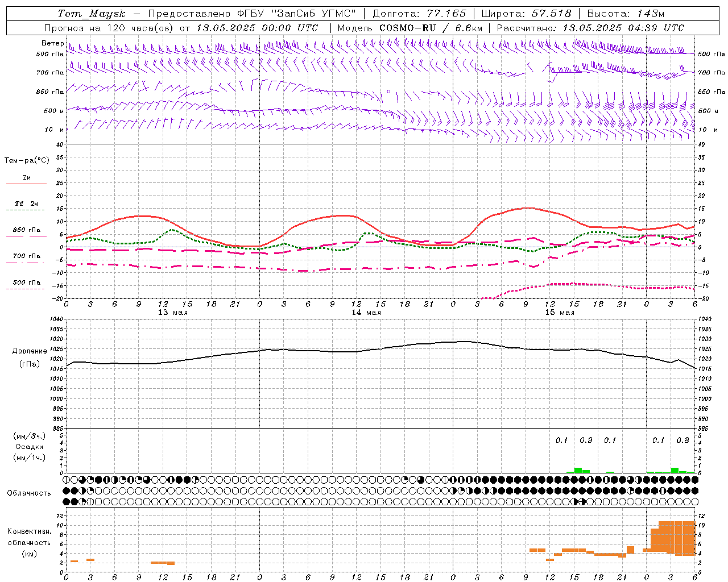Click the Осадки precipitation label

click(x=30, y=447)
